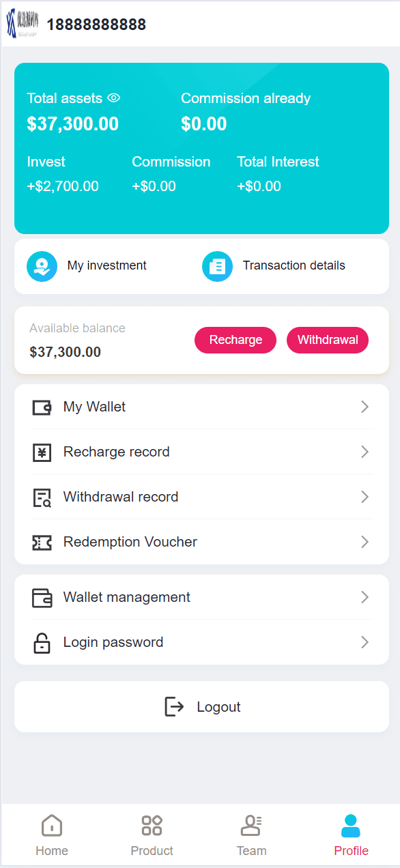The height and width of the screenshot is (868, 400).
Task: Click the profile avatar logo at top
Action: click(23, 25)
